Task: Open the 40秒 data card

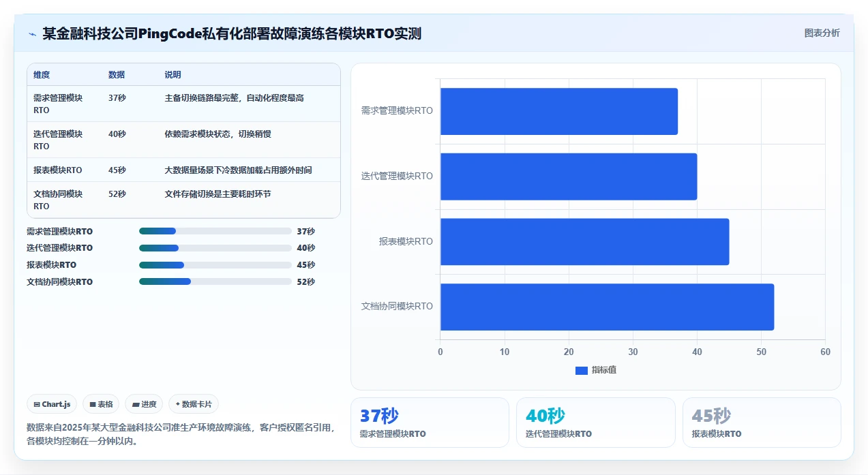Action: tap(596, 423)
